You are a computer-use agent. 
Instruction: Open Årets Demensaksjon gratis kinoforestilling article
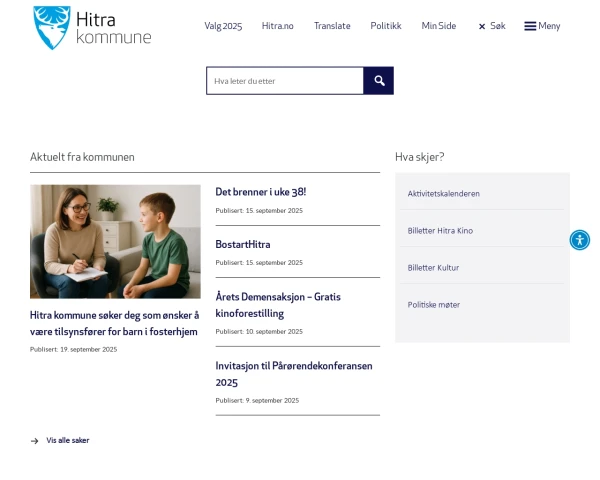(x=278, y=305)
